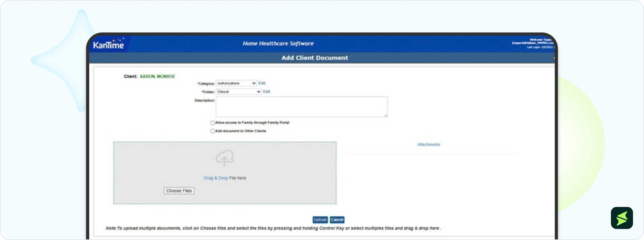Click the green app badge icon
The height and width of the screenshot is (240, 644).
tap(622, 218)
